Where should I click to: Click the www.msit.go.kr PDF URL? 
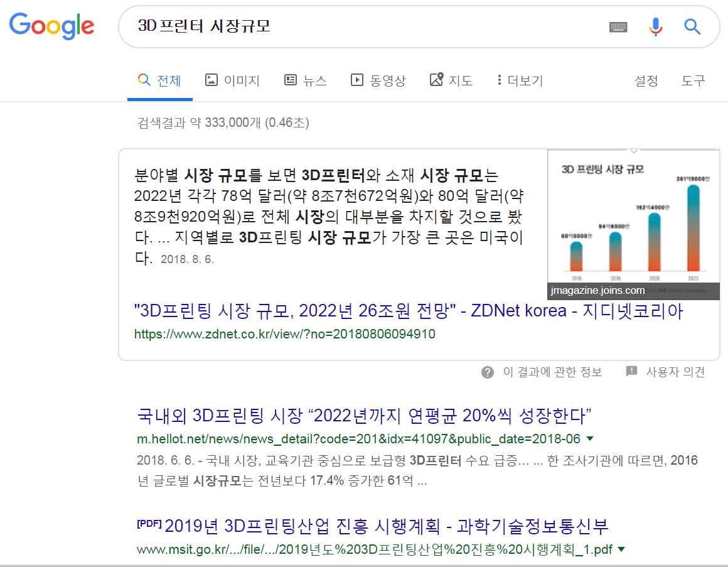click(374, 550)
